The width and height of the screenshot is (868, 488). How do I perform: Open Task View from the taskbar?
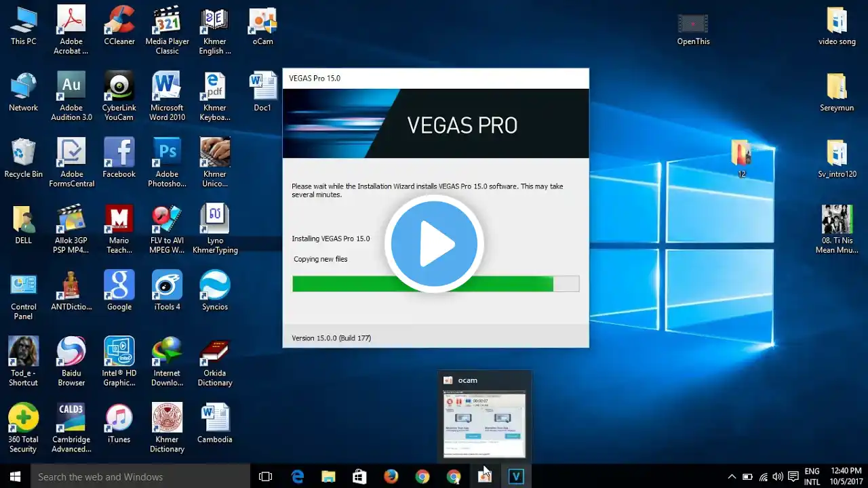point(266,476)
